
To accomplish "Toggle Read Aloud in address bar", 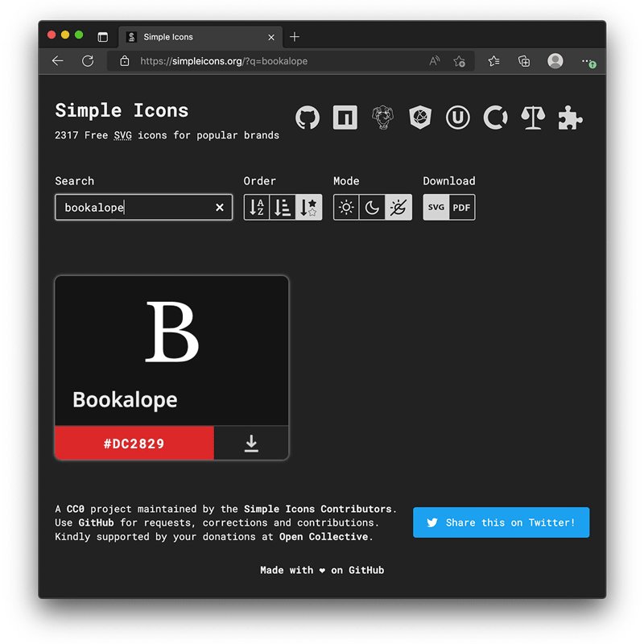I will coord(434,61).
